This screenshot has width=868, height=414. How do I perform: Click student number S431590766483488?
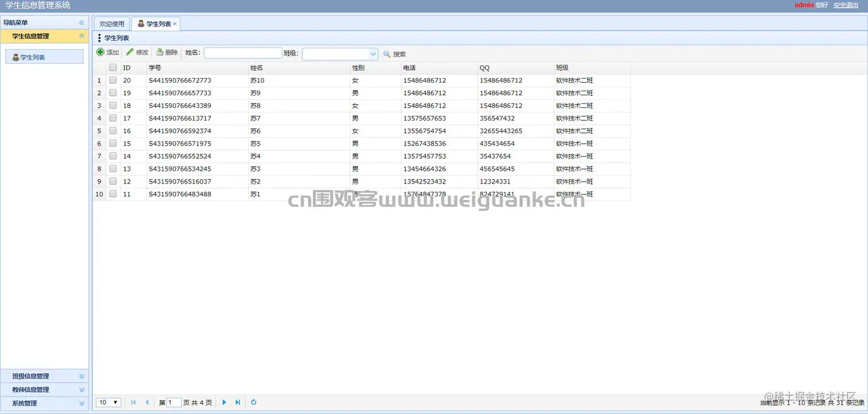click(180, 194)
